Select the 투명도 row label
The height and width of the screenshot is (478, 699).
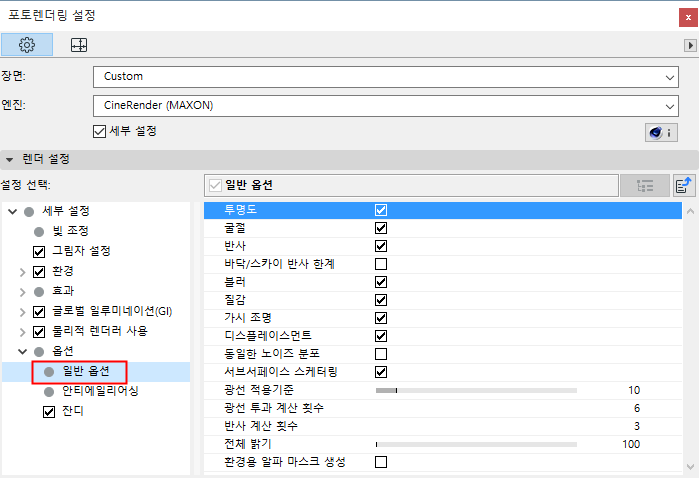pyautogui.click(x=241, y=210)
